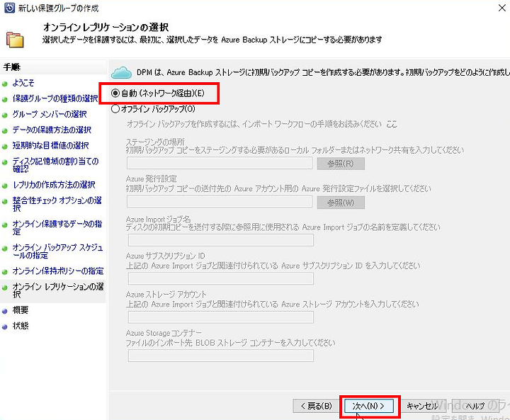Click the heading オンライン レプリケーションの選択
Viewport: 510px width, 420px height.
[106, 28]
